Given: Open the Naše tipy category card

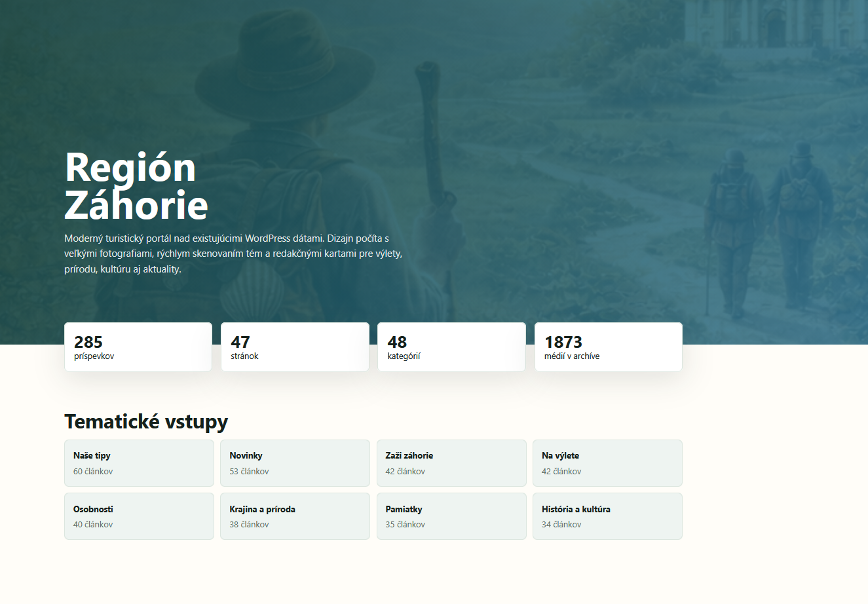Looking at the screenshot, I should pos(139,463).
